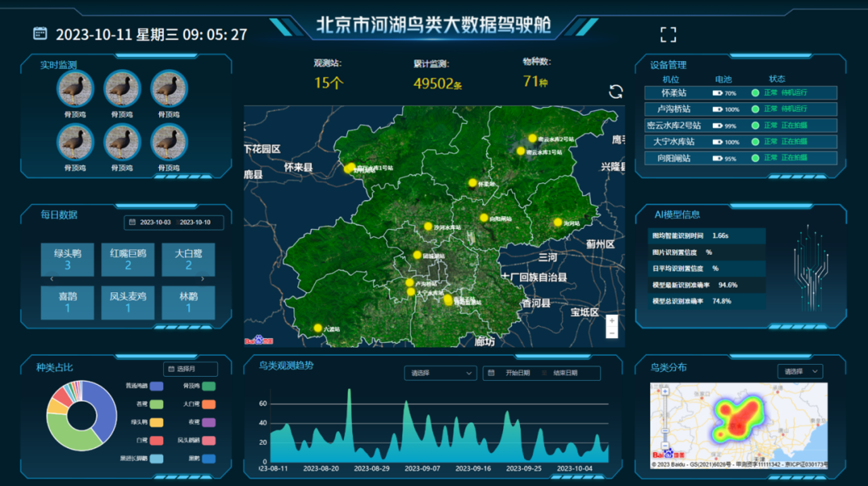
Task: Select the 绿头鸭 daily data tile
Action: pyautogui.click(x=68, y=259)
